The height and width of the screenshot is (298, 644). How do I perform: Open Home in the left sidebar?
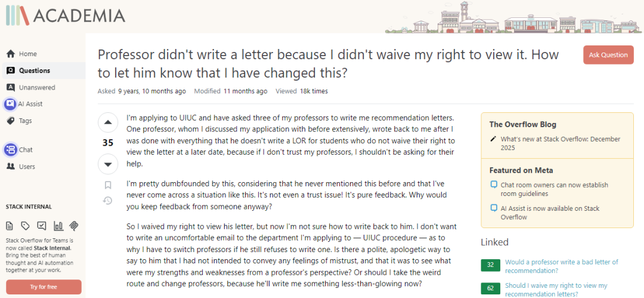27,54
